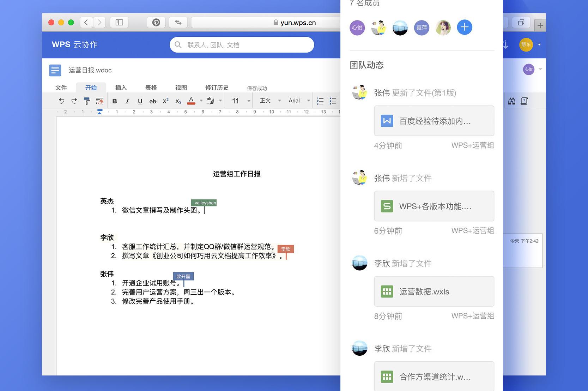The height and width of the screenshot is (391, 588).
Task: Clear formatting with the eraser icon
Action: click(x=99, y=101)
